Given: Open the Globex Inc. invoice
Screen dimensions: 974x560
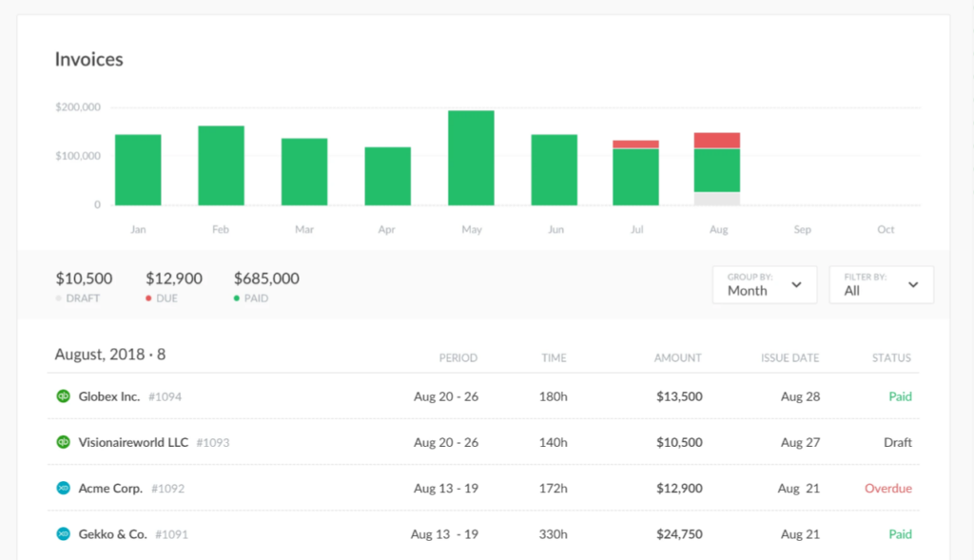Looking at the screenshot, I should coord(108,396).
